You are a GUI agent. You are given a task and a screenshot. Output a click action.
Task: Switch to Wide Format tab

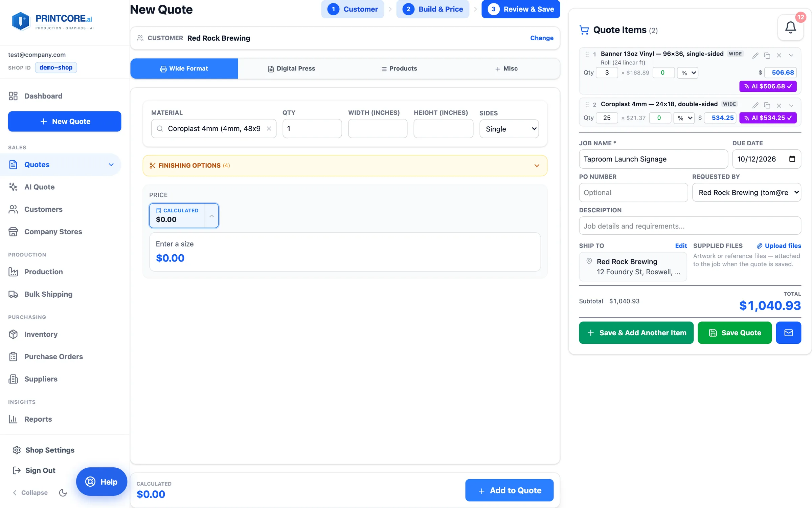point(184,68)
